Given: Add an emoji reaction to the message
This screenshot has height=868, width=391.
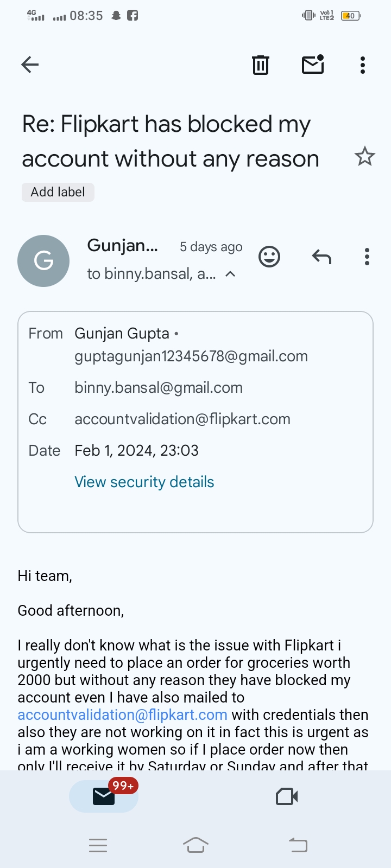Looking at the screenshot, I should click(x=269, y=257).
